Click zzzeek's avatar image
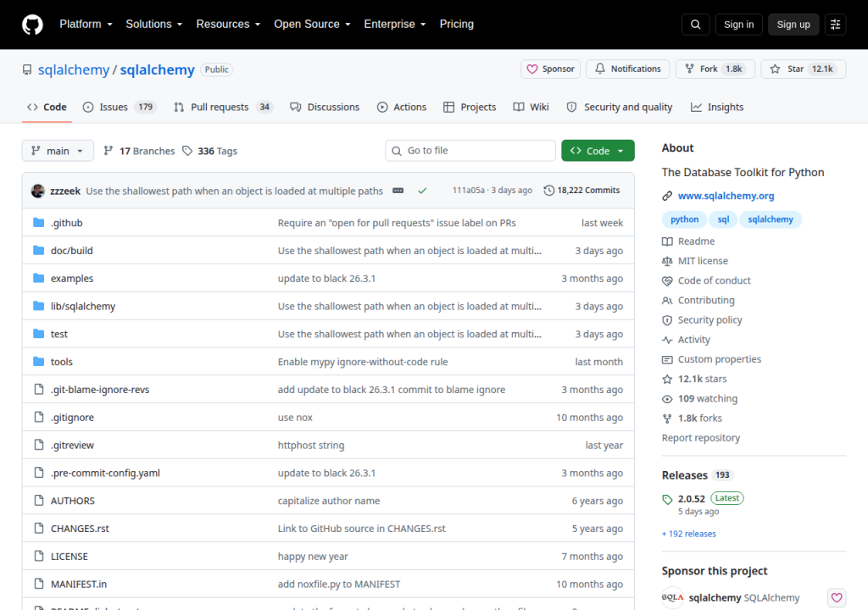 point(37,191)
